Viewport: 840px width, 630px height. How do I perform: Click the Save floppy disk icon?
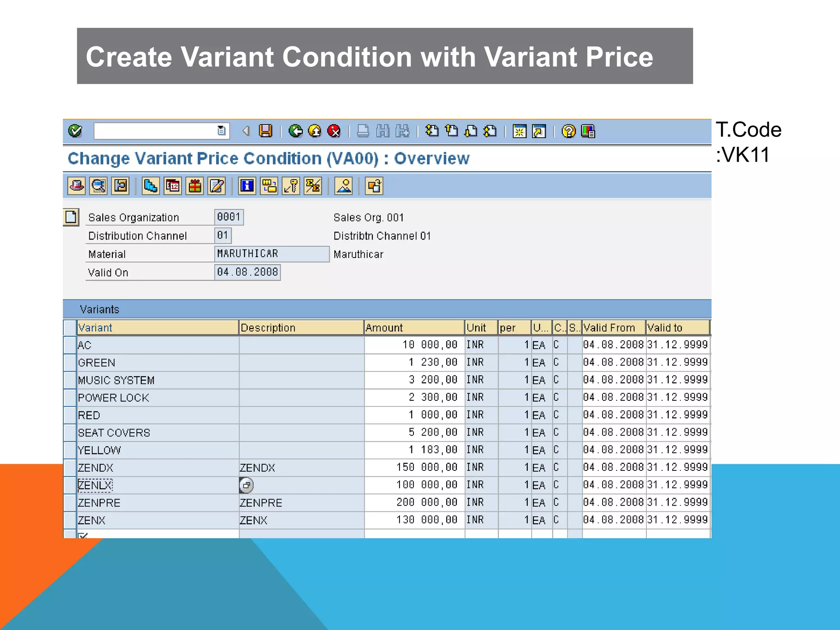click(x=266, y=131)
